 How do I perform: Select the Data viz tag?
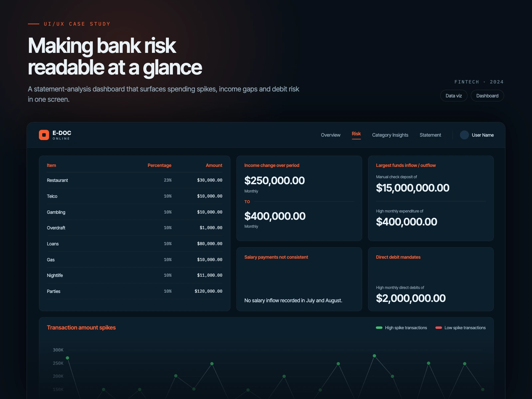454,96
